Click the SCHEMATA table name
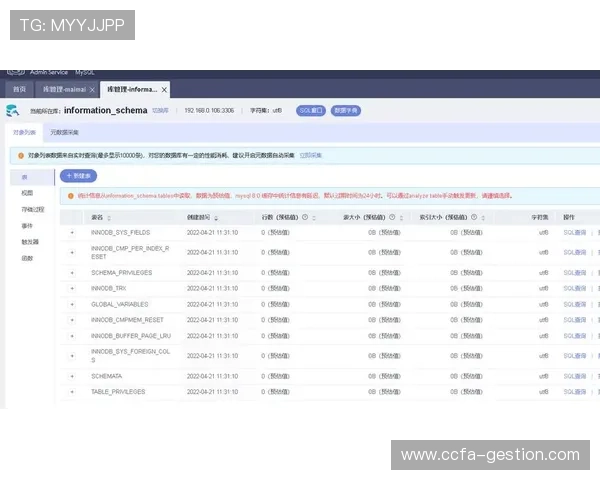This screenshot has width=600, height=480. pyautogui.click(x=106, y=376)
